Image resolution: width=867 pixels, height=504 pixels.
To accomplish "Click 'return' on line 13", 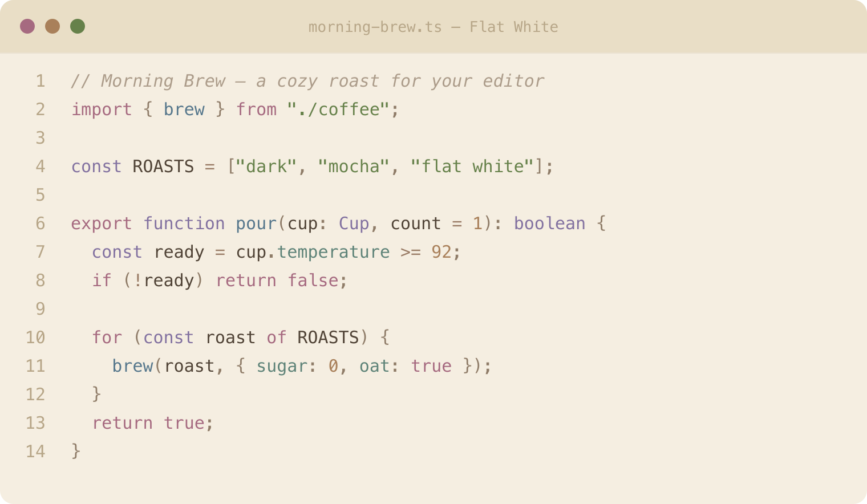I will (x=123, y=423).
